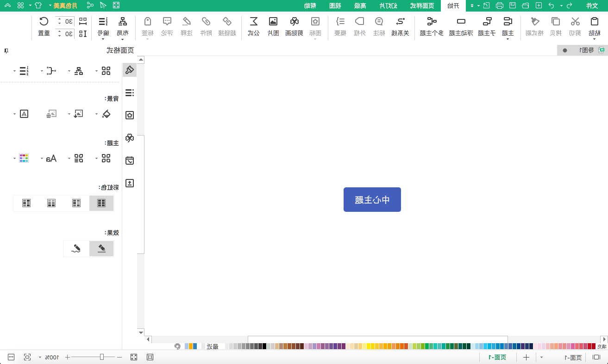The height and width of the screenshot is (364, 608).
Task: Click the undo arrow in the title bar
Action: click(551, 6)
